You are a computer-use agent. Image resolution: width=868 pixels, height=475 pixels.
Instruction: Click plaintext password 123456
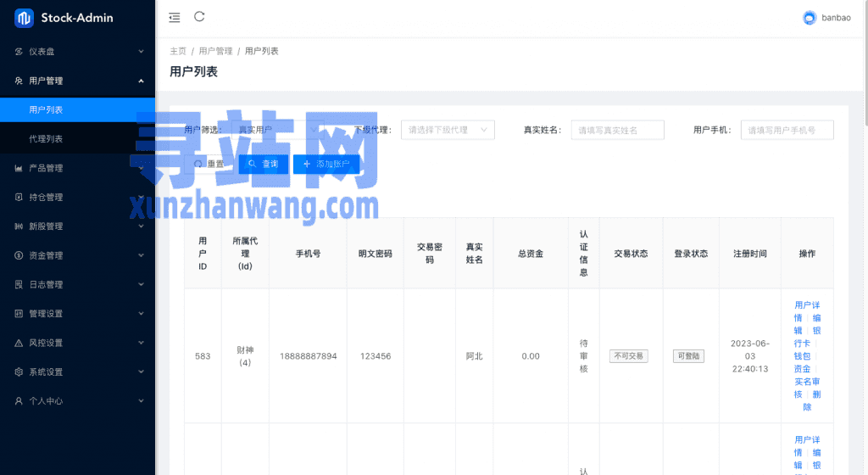pyautogui.click(x=376, y=356)
